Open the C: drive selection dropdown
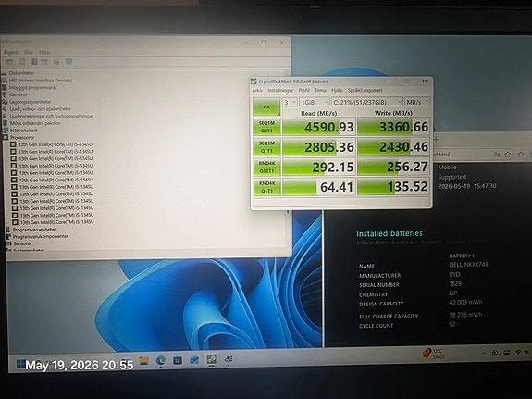Image resolution: width=532 pixels, height=399 pixels. [x=367, y=102]
